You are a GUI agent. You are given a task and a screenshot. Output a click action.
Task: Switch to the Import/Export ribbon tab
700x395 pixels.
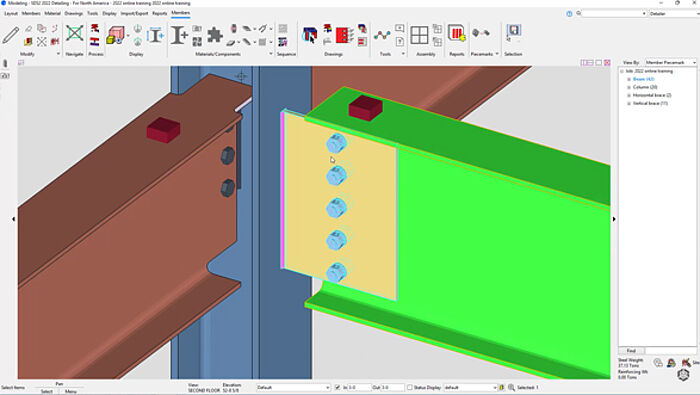click(x=134, y=13)
